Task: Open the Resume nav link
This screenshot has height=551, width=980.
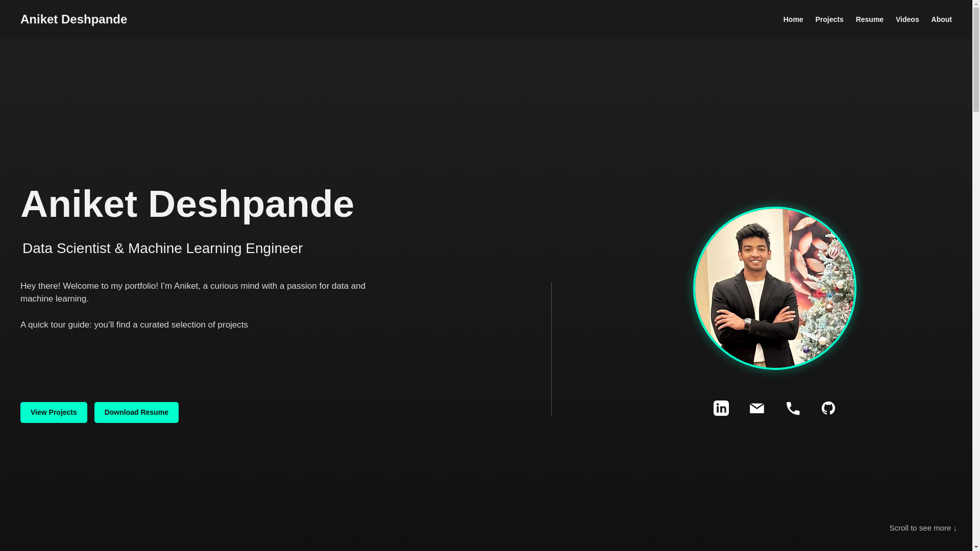Action: click(869, 19)
